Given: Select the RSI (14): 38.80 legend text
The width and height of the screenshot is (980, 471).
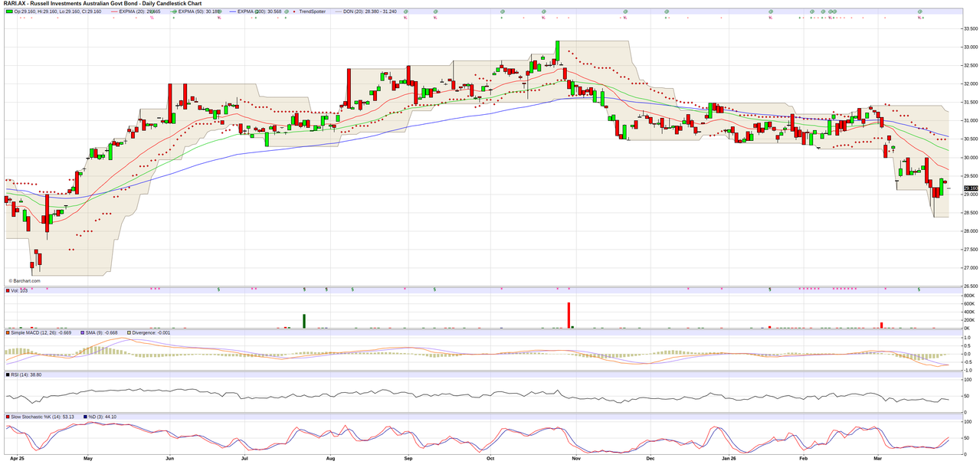Looking at the screenshot, I should [x=28, y=375].
